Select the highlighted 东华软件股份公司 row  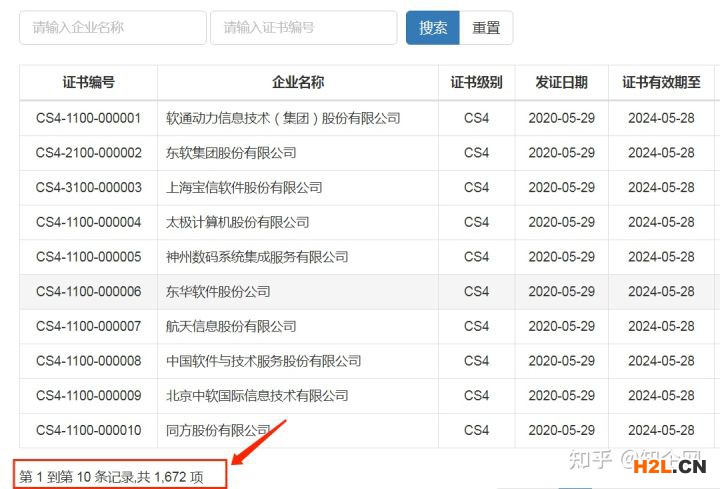click(x=218, y=292)
